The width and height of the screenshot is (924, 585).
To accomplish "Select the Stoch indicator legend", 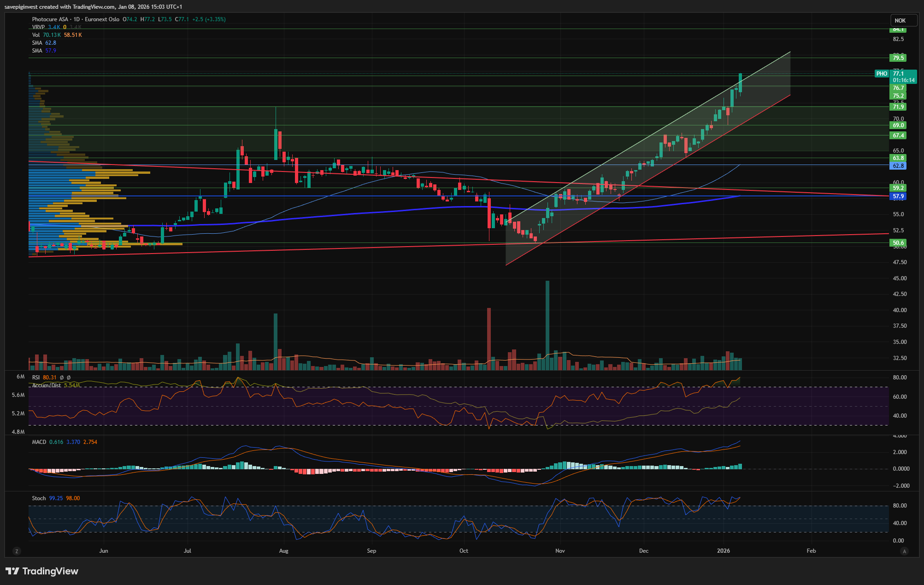I will coord(39,498).
